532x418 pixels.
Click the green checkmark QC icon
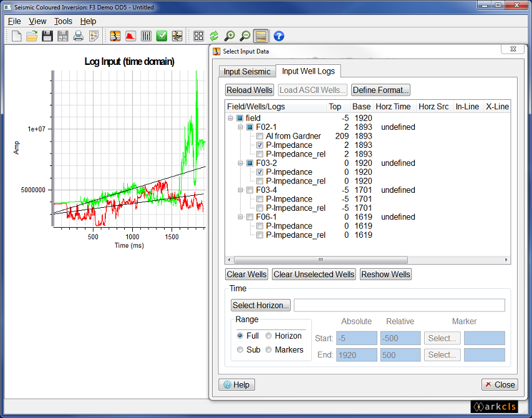coord(162,36)
